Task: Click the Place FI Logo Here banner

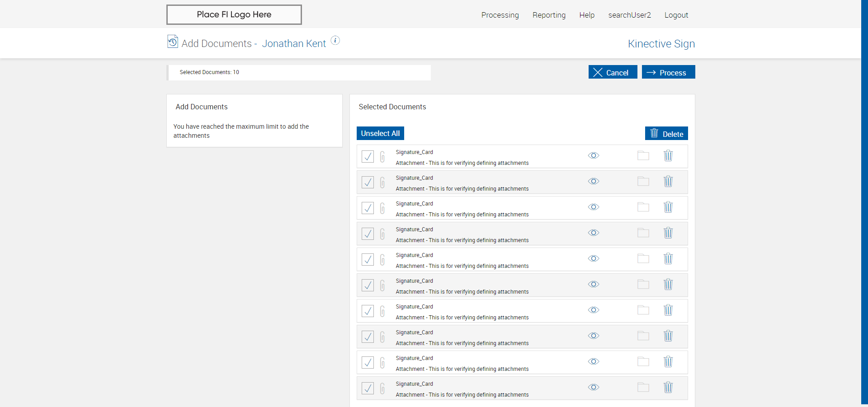Action: 234,14
